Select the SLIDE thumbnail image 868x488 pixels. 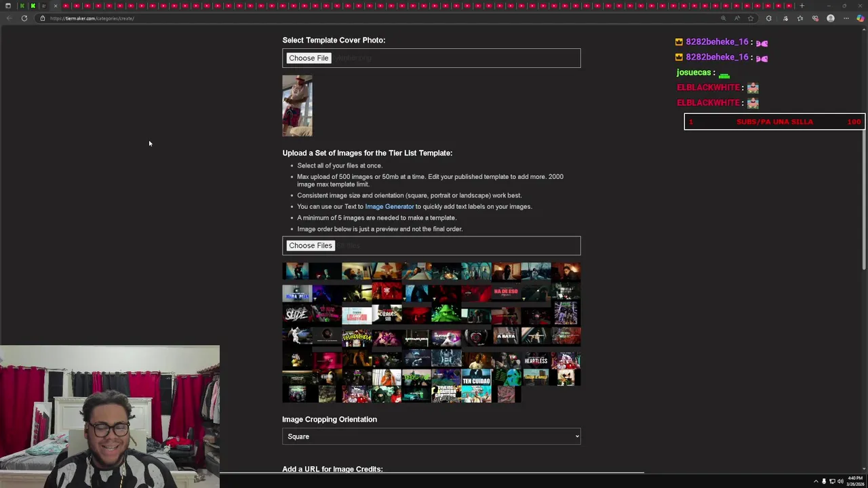click(x=296, y=314)
